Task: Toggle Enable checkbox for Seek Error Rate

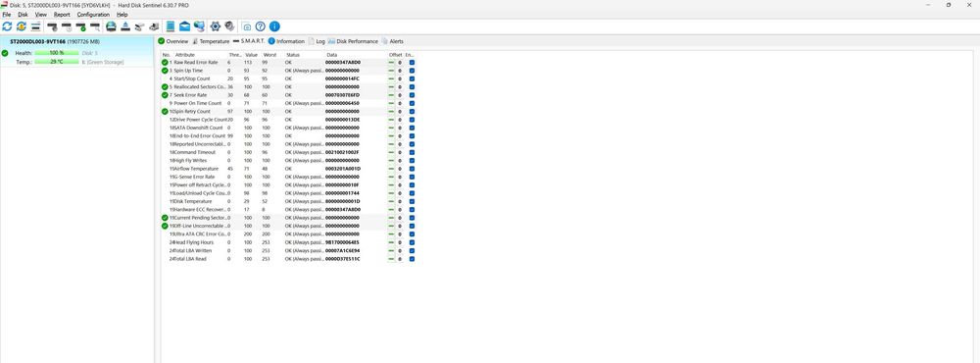Action: pos(412,95)
